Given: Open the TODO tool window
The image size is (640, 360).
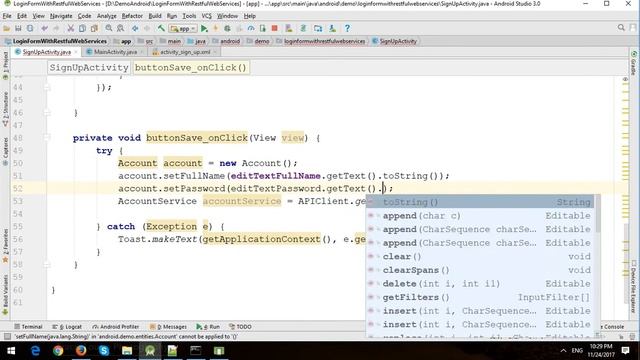Looking at the screenshot, I should [240, 327].
